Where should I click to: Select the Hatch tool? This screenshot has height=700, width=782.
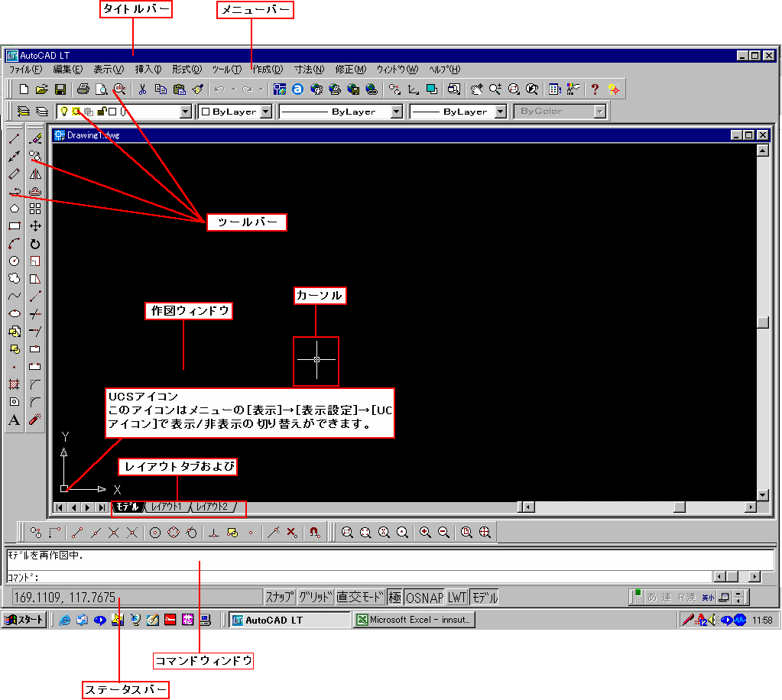tap(15, 384)
